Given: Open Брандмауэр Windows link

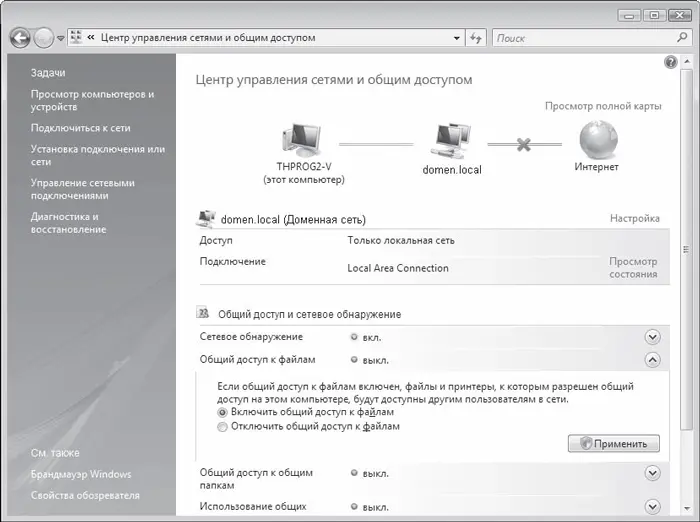Looking at the screenshot, I should (81, 474).
